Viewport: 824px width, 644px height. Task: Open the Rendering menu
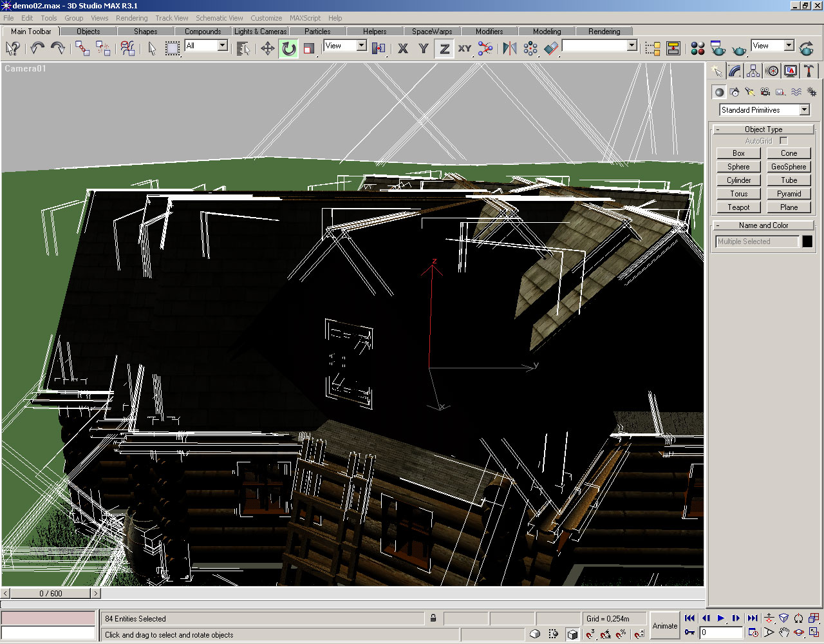pyautogui.click(x=131, y=18)
